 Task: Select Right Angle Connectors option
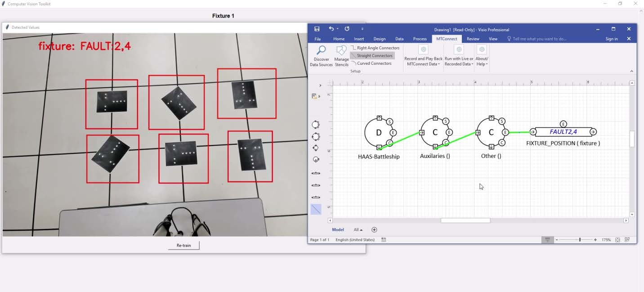click(375, 48)
